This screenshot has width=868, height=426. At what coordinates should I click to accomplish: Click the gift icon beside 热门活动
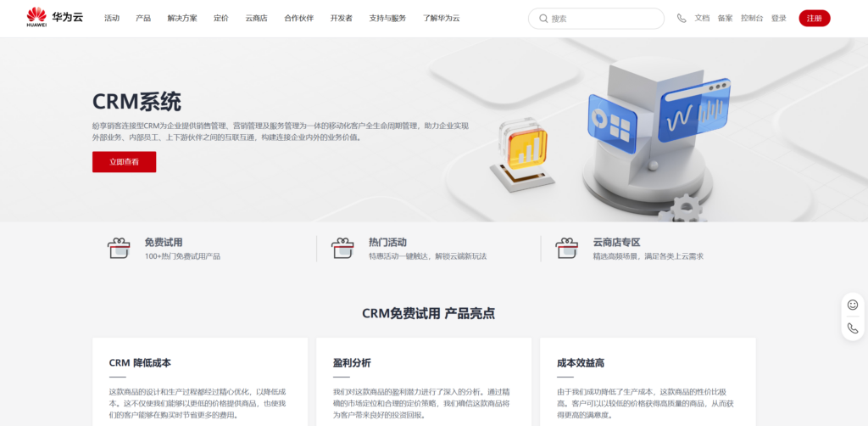pos(342,248)
